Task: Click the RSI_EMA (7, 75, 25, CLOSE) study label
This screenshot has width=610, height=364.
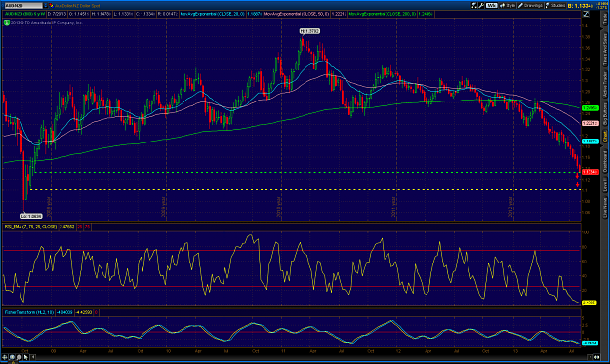Action: pyautogui.click(x=30, y=227)
